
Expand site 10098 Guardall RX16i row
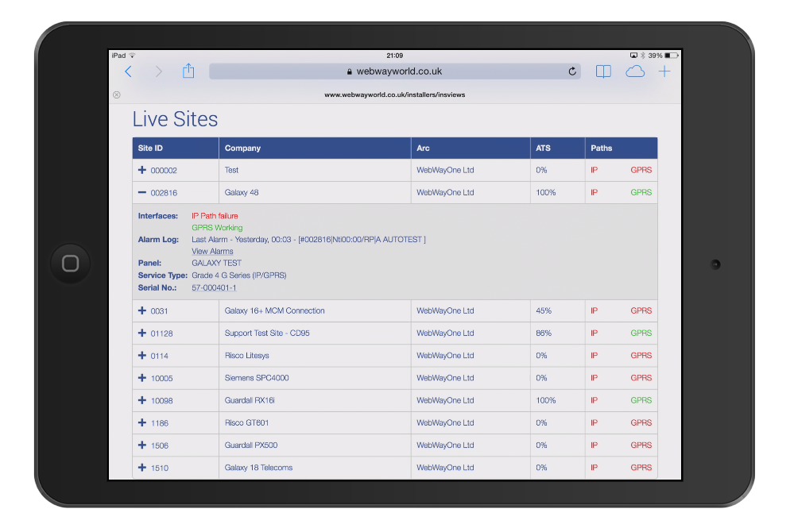tap(142, 400)
